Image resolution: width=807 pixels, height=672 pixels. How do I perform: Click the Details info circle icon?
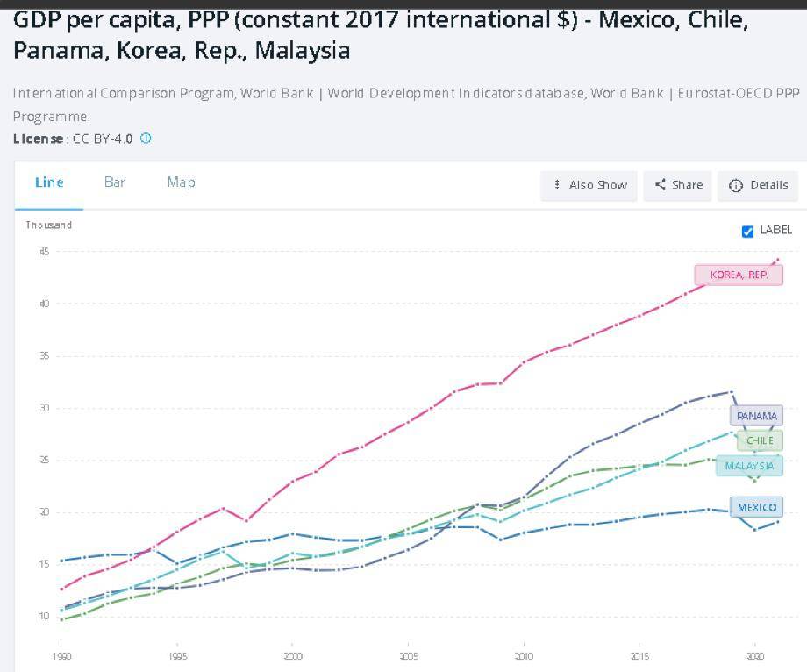coord(737,186)
